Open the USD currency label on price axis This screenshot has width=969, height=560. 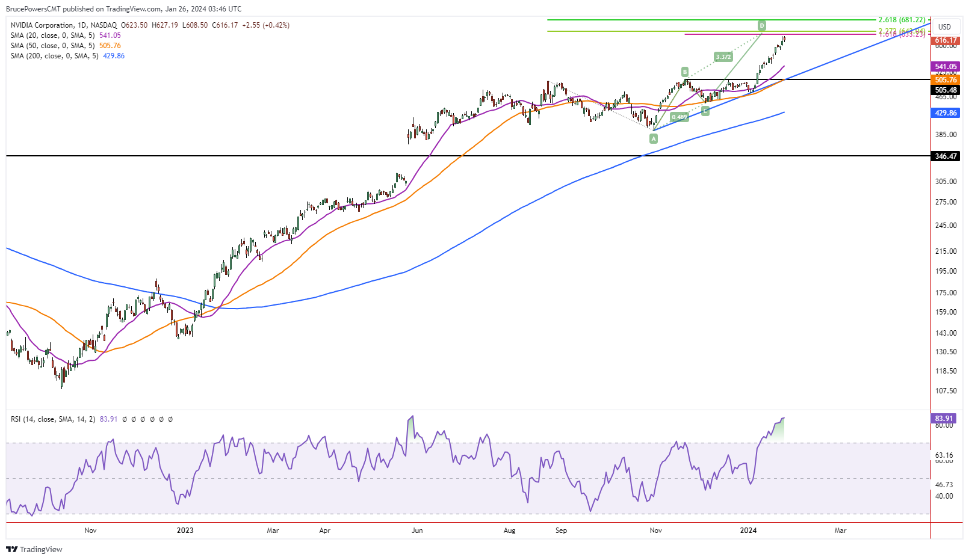pos(944,26)
